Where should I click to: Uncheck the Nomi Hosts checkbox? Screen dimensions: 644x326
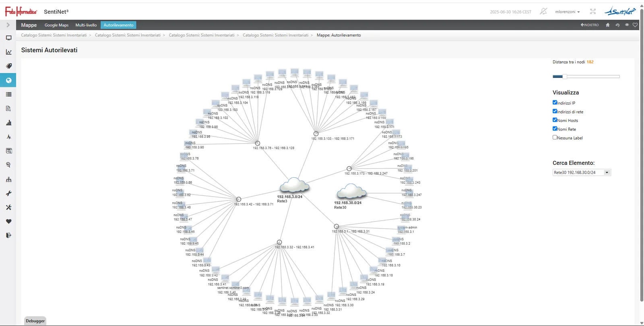click(x=555, y=120)
